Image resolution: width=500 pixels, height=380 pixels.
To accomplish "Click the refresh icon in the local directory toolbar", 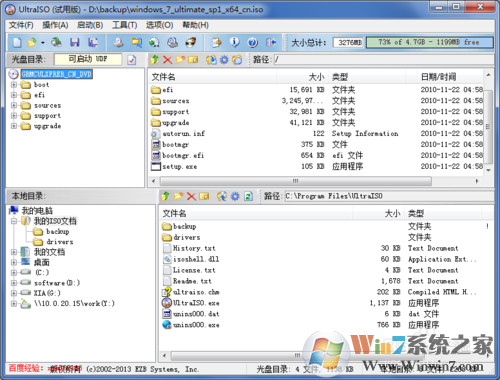I will pos(248,196).
